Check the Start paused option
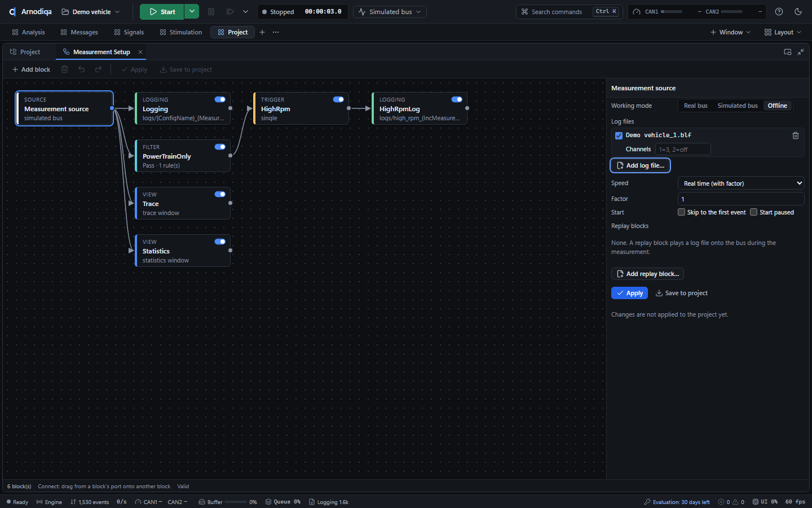The image size is (812, 508). (753, 212)
